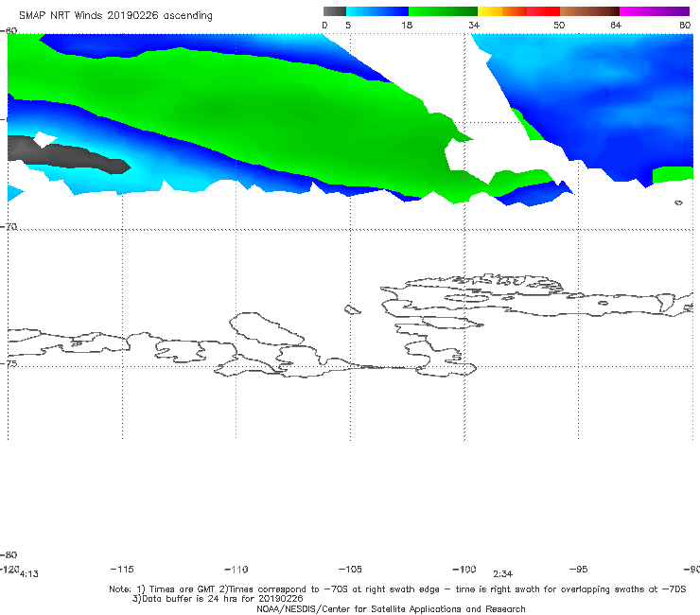This screenshot has width=700, height=615.
Task: Click the longitude label '-115'
Action: coord(122,569)
